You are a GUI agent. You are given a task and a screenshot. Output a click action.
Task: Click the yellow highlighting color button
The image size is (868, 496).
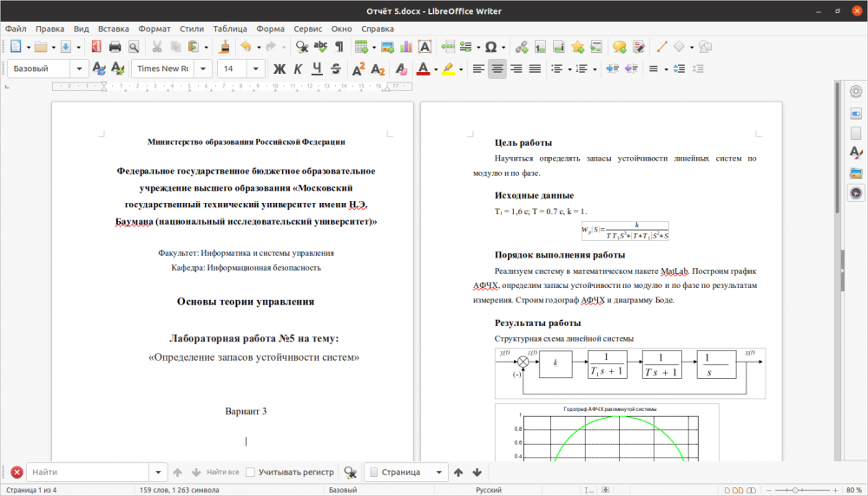click(x=448, y=69)
